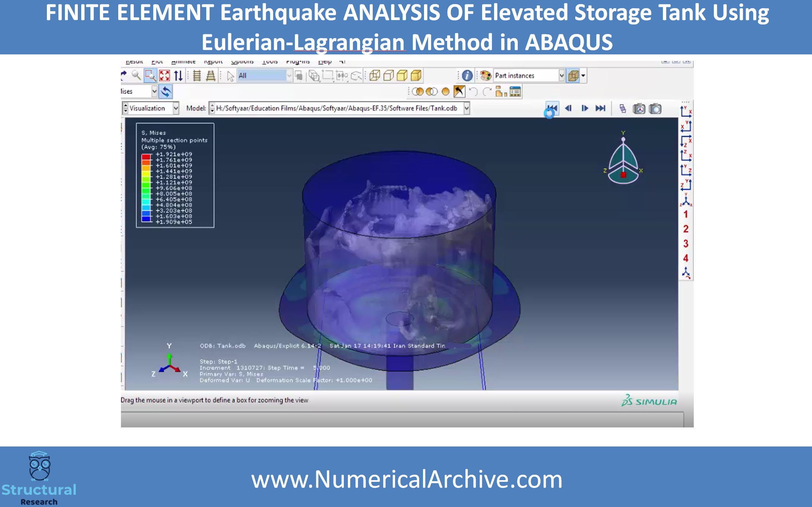Expand the translucency slider arrow
812x507 pixels.
pos(583,75)
